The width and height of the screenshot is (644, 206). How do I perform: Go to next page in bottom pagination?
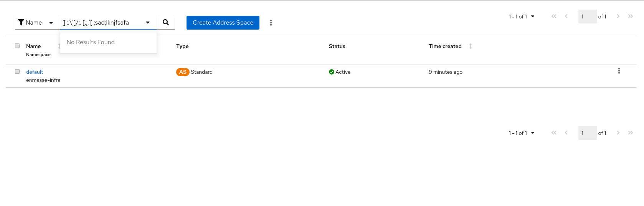click(618, 133)
